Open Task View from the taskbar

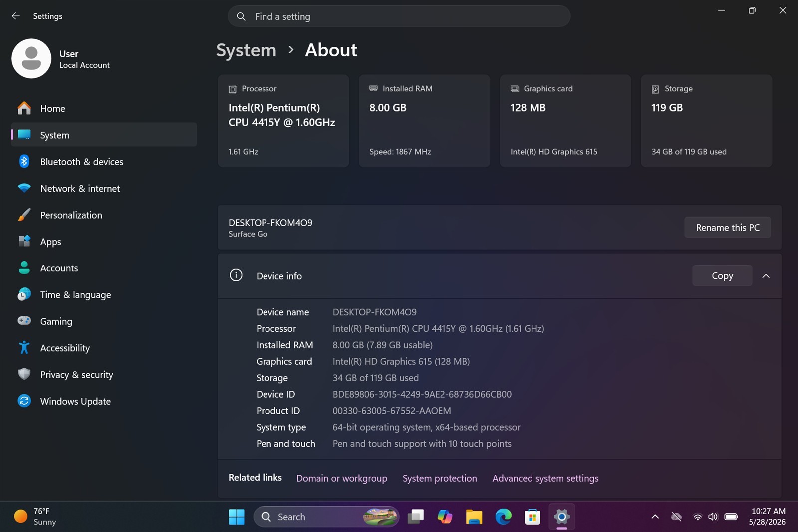pyautogui.click(x=415, y=517)
